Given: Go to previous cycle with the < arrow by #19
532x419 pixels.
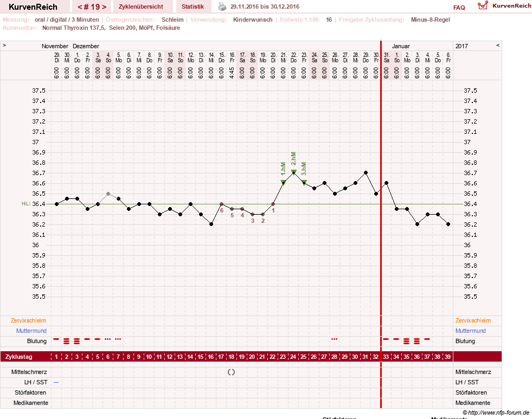Looking at the screenshot, I should pos(80,7).
